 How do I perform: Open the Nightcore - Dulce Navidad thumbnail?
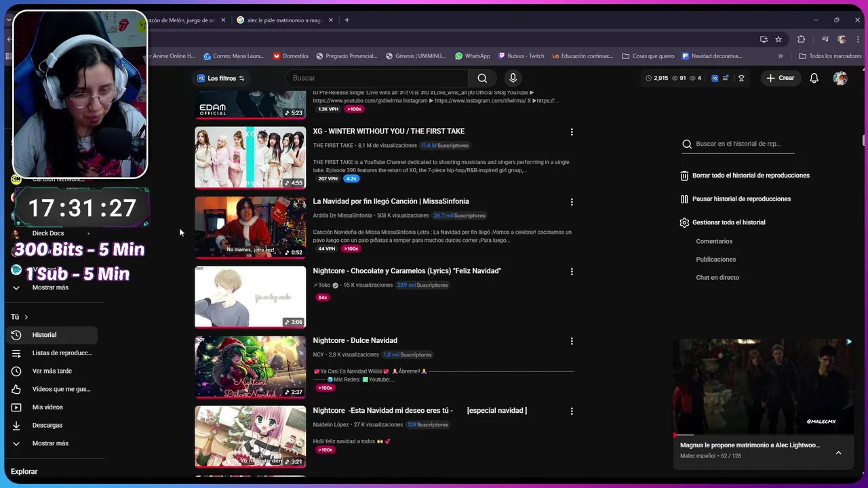coord(250,367)
